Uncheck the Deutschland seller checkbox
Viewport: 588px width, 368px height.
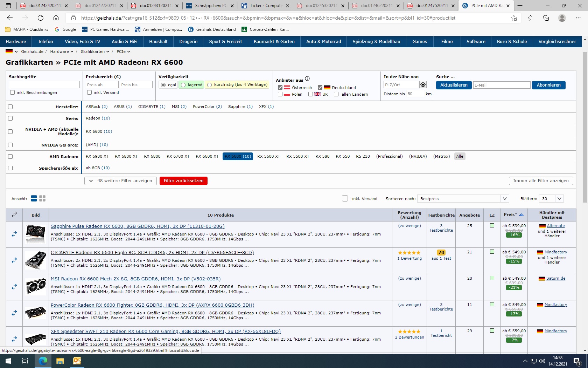320,88
